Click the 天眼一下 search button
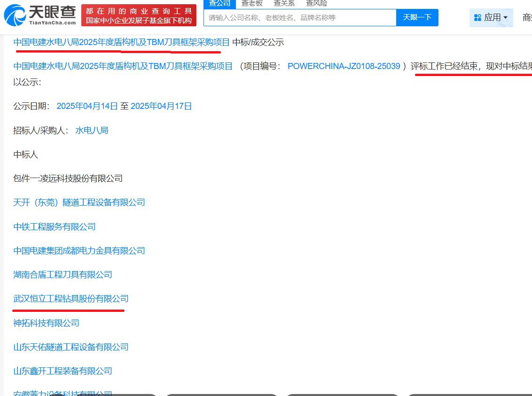The height and width of the screenshot is (396, 532). 417,18
